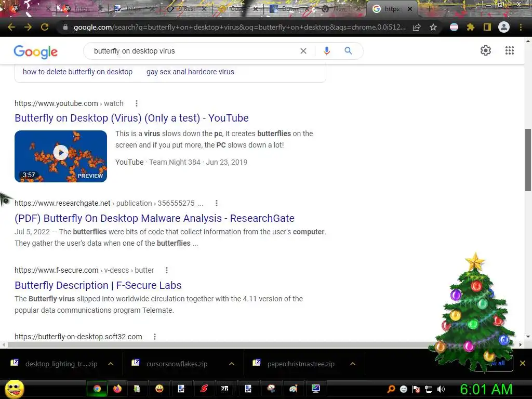Bookmark this page with the star icon

(x=433, y=27)
